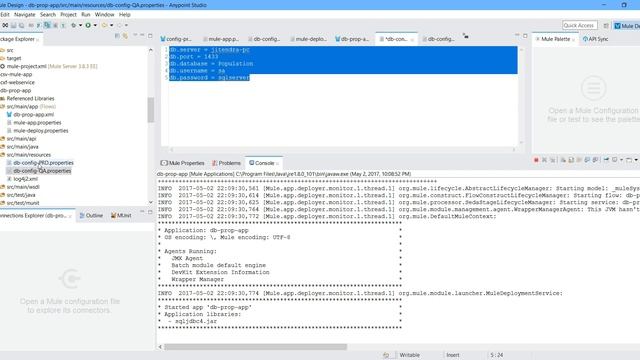
Task: Open the Run button dropdown arrow
Action: pyautogui.click(x=95, y=25)
